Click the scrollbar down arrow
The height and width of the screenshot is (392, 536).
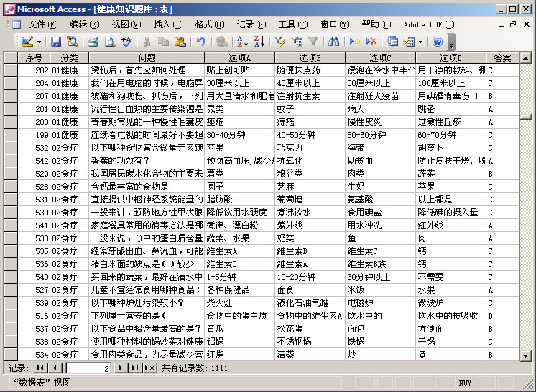point(525,355)
